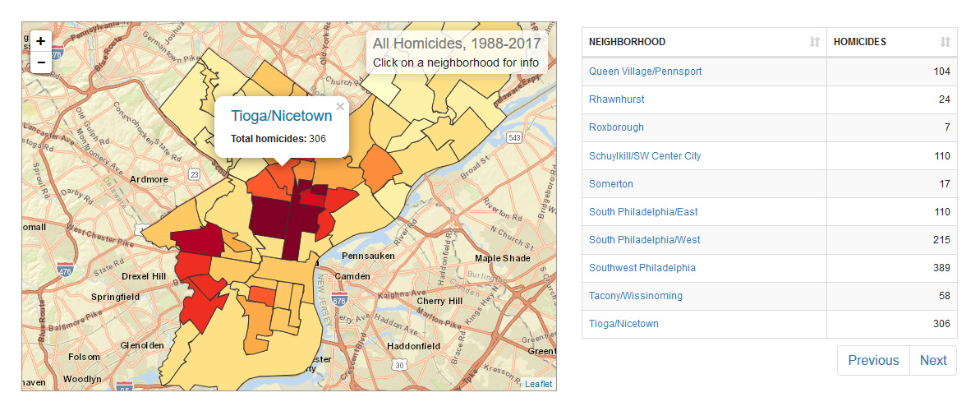Click the Leaflet attribution link
The image size is (980, 411).
tap(539, 384)
